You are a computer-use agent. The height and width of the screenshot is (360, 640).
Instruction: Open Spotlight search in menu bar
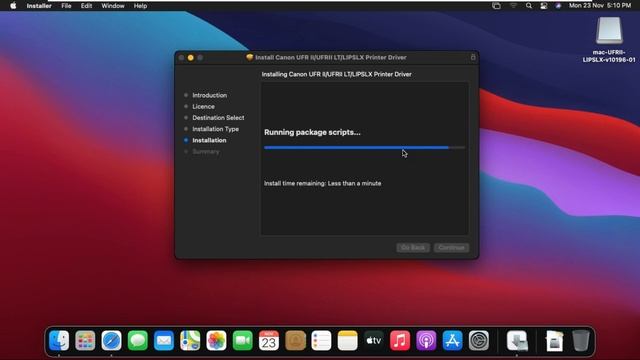pyautogui.click(x=529, y=6)
